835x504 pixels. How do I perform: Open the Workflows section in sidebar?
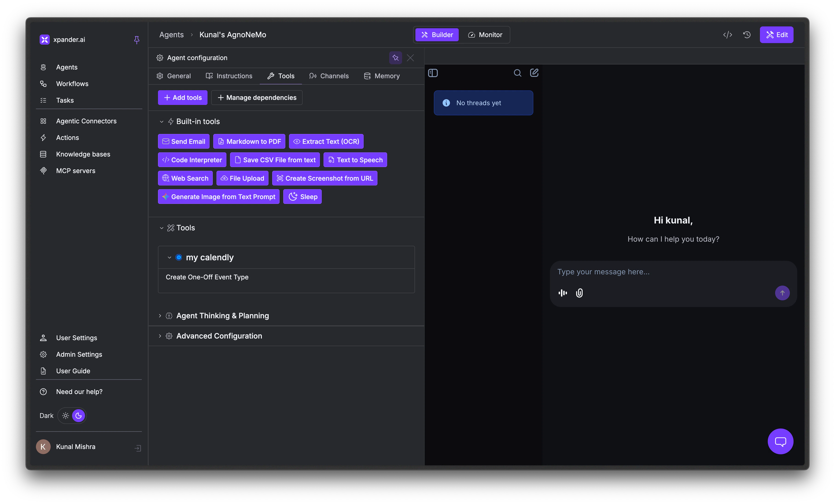coord(72,84)
